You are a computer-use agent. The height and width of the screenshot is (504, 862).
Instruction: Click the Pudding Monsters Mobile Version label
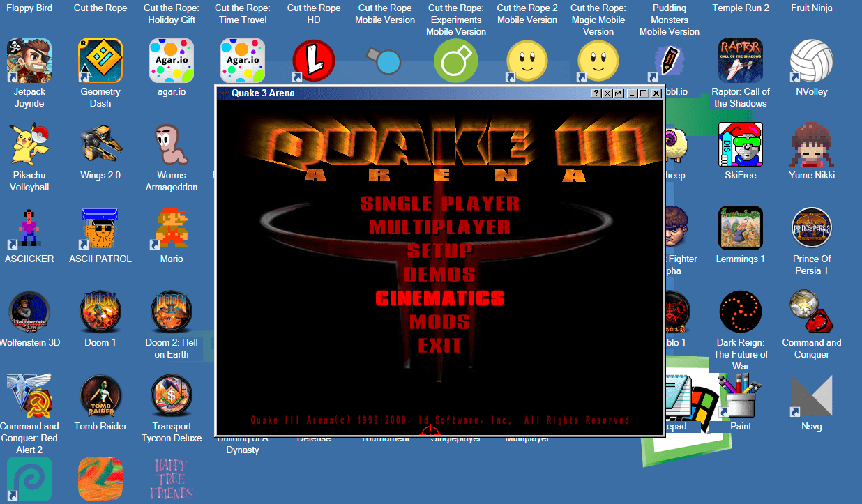pos(670,20)
